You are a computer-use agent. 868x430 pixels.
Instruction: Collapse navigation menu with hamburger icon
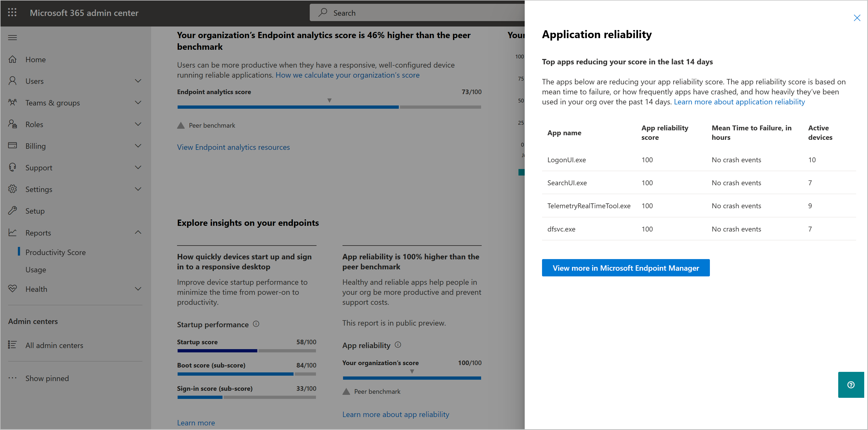pyautogui.click(x=12, y=37)
